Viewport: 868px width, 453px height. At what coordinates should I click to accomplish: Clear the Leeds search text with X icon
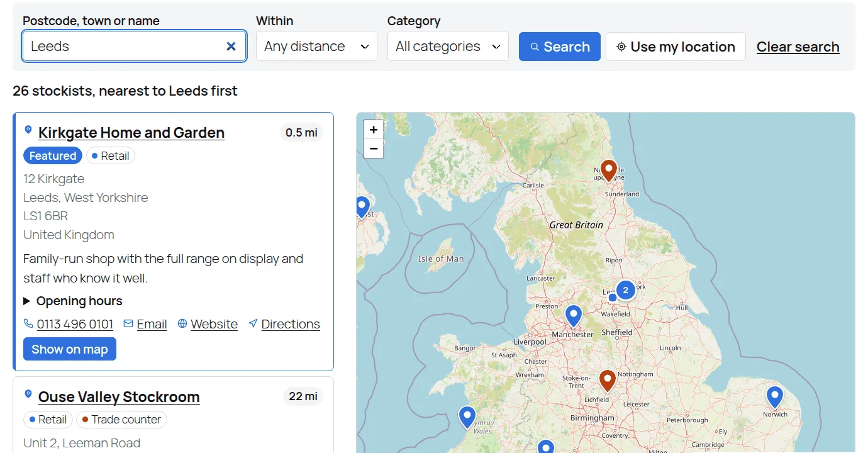pyautogui.click(x=231, y=47)
